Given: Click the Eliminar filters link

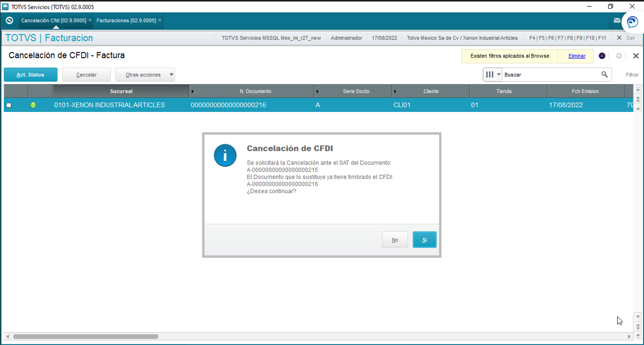Looking at the screenshot, I should coord(577,56).
